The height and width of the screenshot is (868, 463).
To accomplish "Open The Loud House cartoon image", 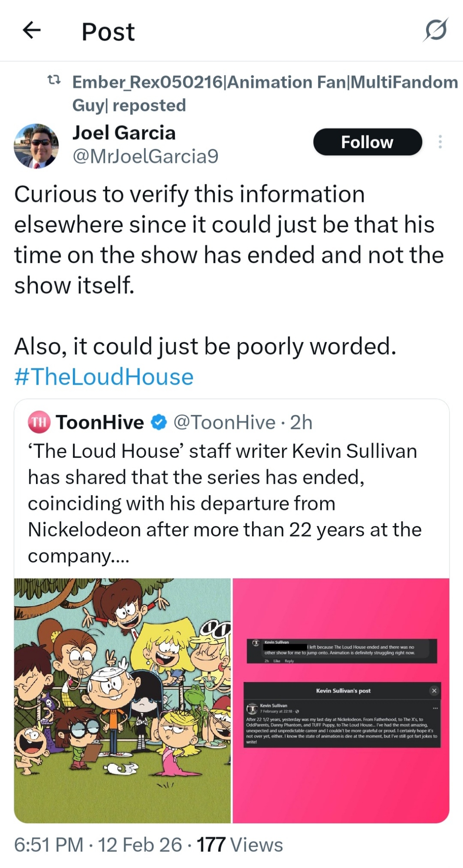I will [122, 700].
